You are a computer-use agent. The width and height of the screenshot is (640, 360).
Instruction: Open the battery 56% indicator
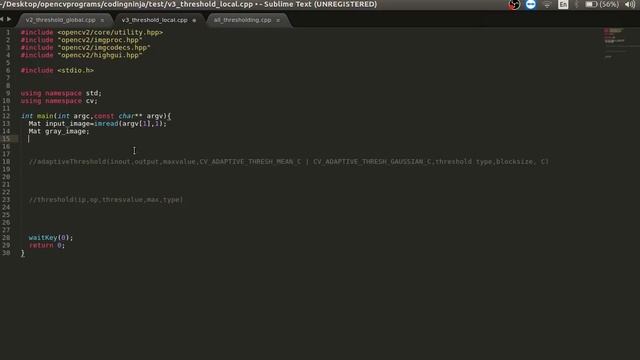(x=602, y=4)
